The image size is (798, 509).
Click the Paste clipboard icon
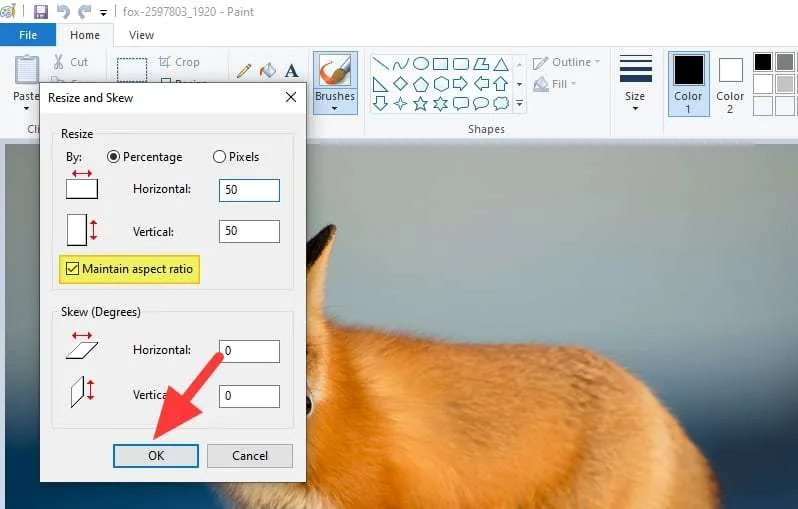point(26,69)
